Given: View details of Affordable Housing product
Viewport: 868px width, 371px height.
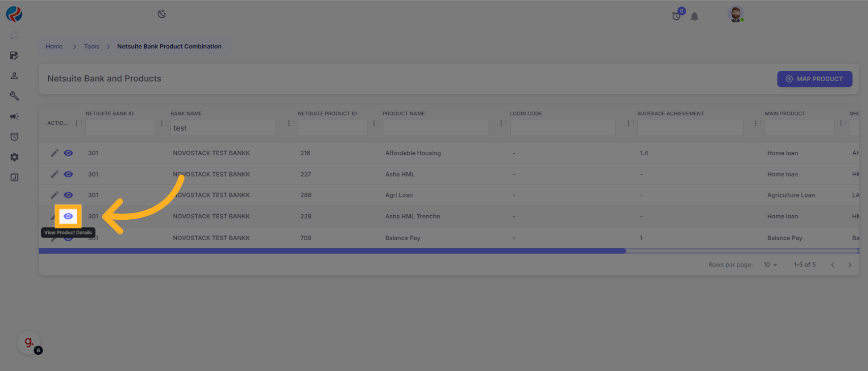Looking at the screenshot, I should pyautogui.click(x=68, y=153).
